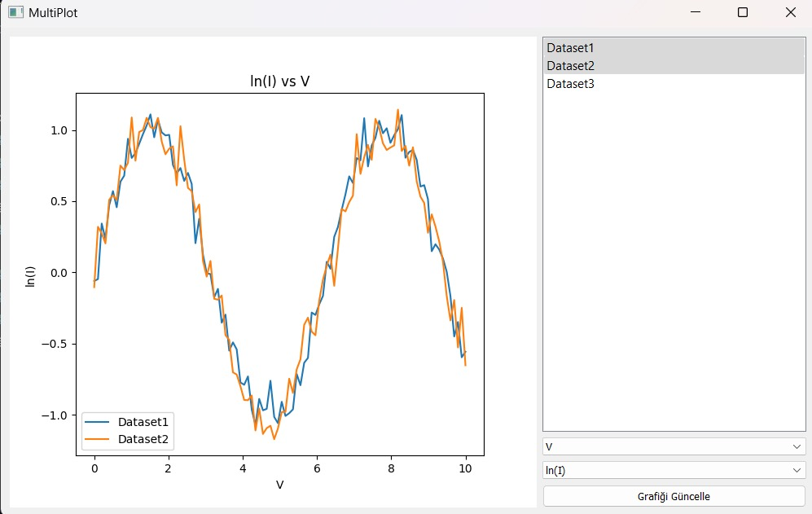Image resolution: width=812 pixels, height=514 pixels.
Task: Click the MultiPlot app icon in title bar
Action: pyautogui.click(x=15, y=13)
